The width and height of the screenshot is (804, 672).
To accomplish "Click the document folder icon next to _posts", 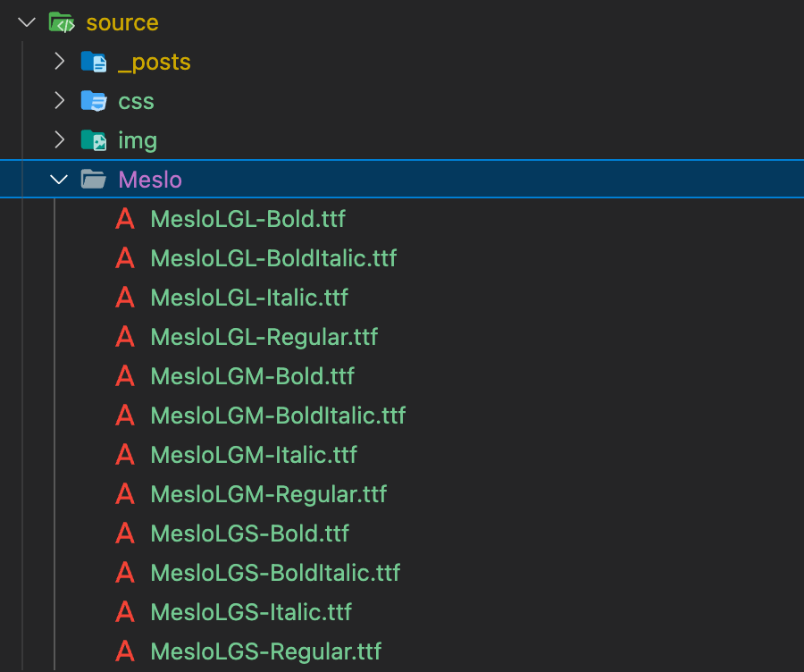I will 94,61.
